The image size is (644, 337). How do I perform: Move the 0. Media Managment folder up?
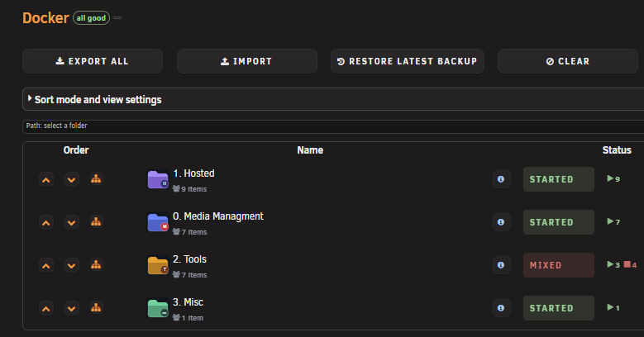pos(46,222)
